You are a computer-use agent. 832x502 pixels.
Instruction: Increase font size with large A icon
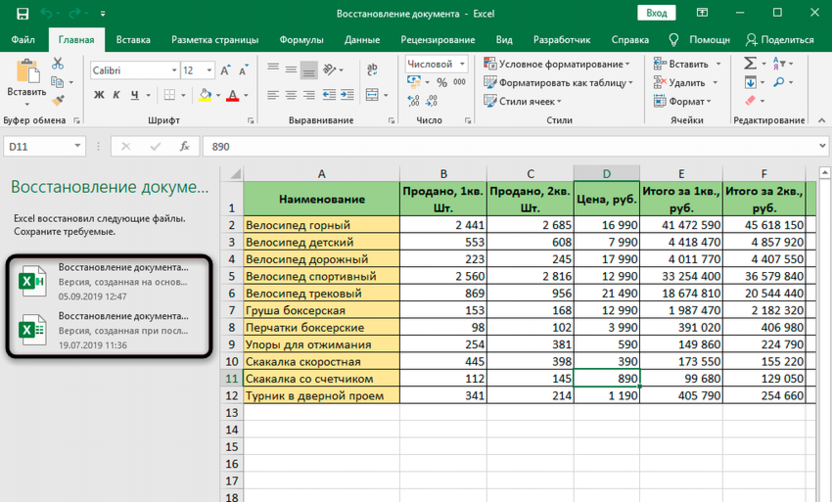(225, 71)
